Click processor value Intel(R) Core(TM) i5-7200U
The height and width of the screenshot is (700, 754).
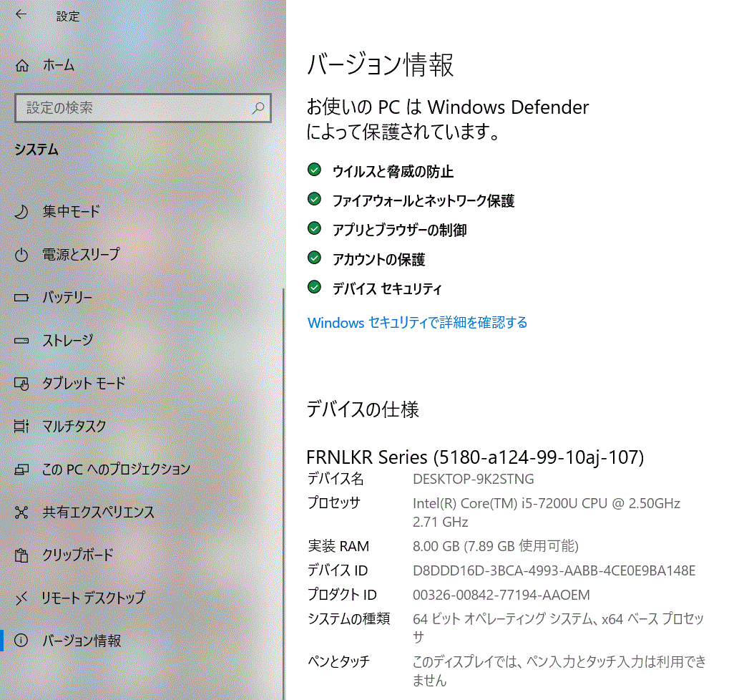click(547, 503)
